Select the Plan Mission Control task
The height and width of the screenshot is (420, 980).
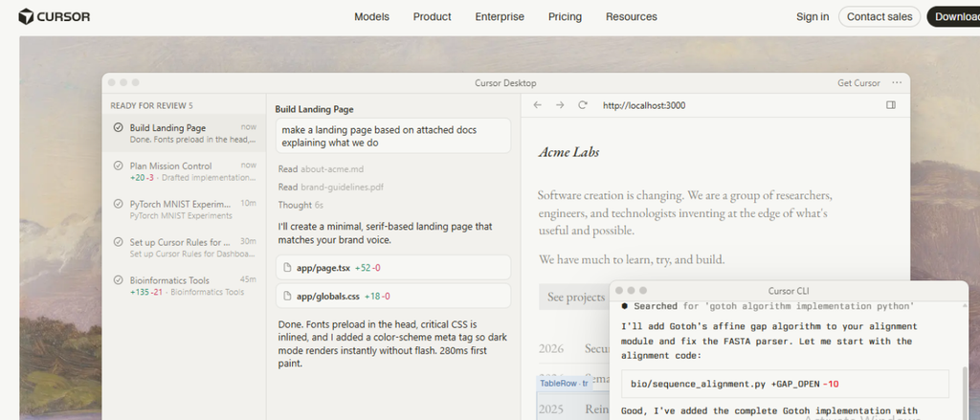point(184,171)
